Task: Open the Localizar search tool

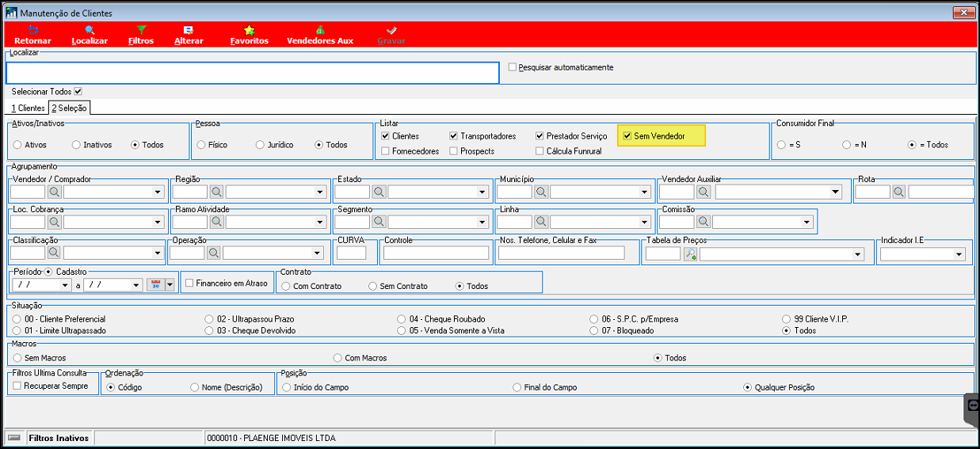Action: (x=90, y=35)
